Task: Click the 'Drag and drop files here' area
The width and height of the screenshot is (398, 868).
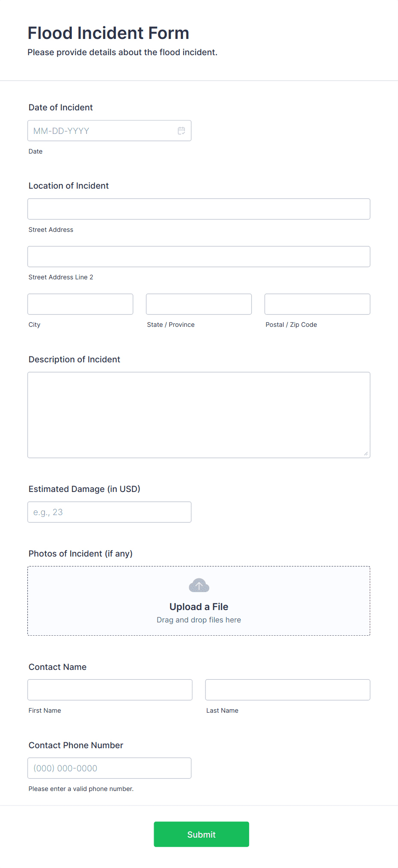Action: 199,620
